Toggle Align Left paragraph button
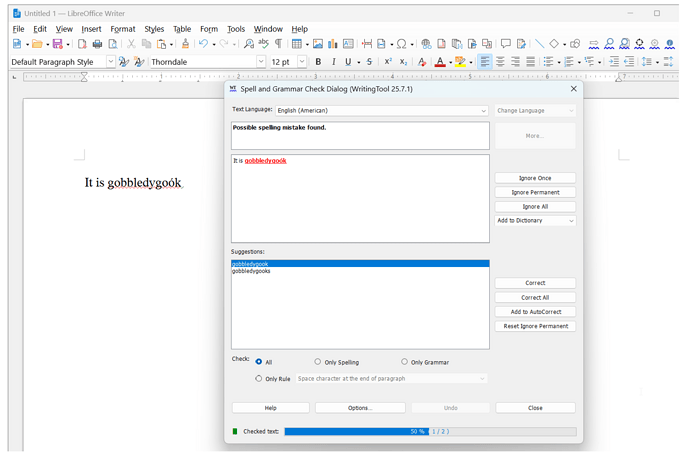 click(485, 62)
